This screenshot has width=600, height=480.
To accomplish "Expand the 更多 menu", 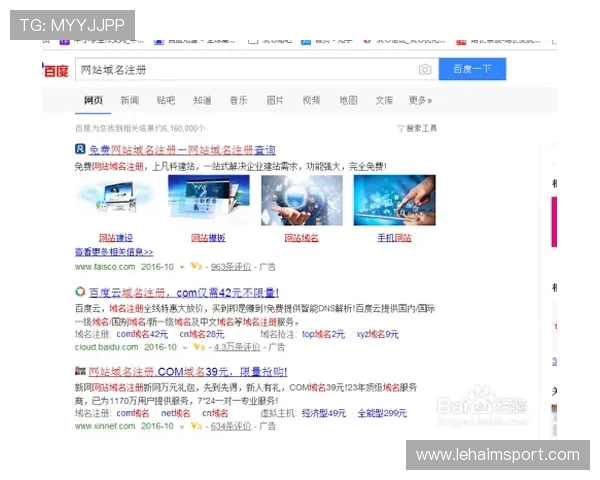I will [420, 100].
